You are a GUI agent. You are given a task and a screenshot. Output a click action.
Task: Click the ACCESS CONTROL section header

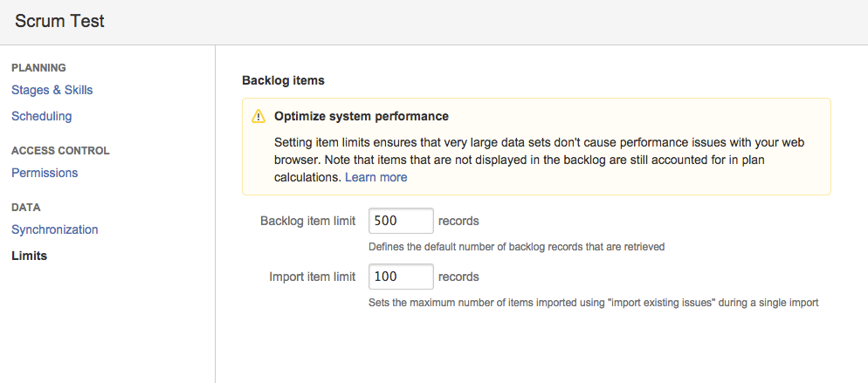pyautogui.click(x=60, y=151)
